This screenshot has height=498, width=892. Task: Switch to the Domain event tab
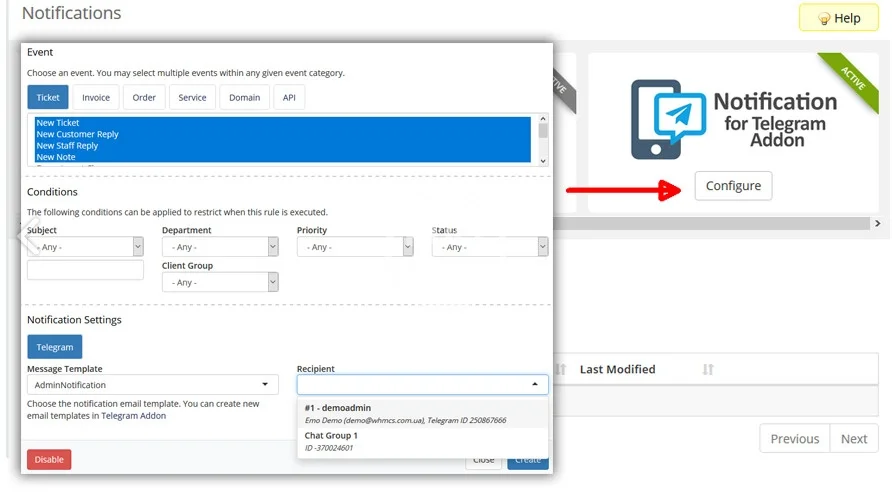click(x=244, y=98)
